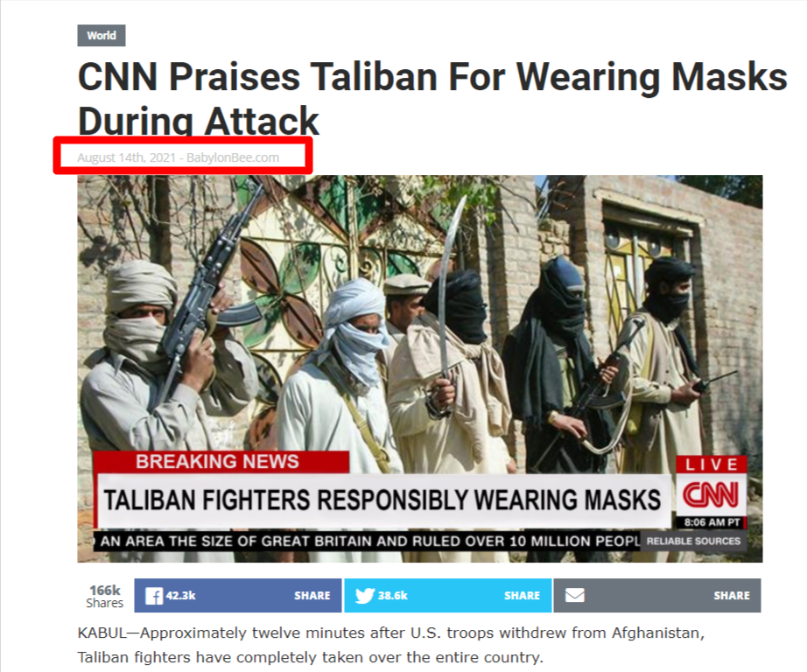
Task: Click the Facebook logo icon
Action: [x=154, y=596]
